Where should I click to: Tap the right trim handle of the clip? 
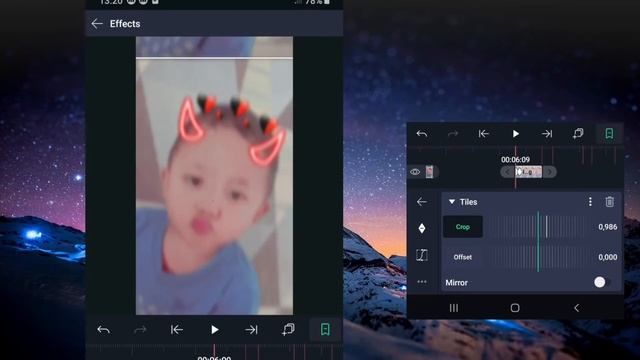[549, 172]
